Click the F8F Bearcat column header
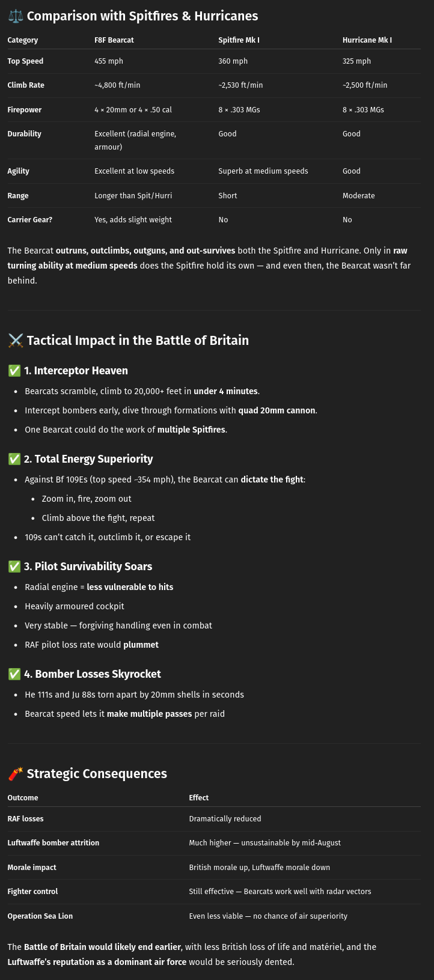The height and width of the screenshot is (980, 434). coord(114,40)
